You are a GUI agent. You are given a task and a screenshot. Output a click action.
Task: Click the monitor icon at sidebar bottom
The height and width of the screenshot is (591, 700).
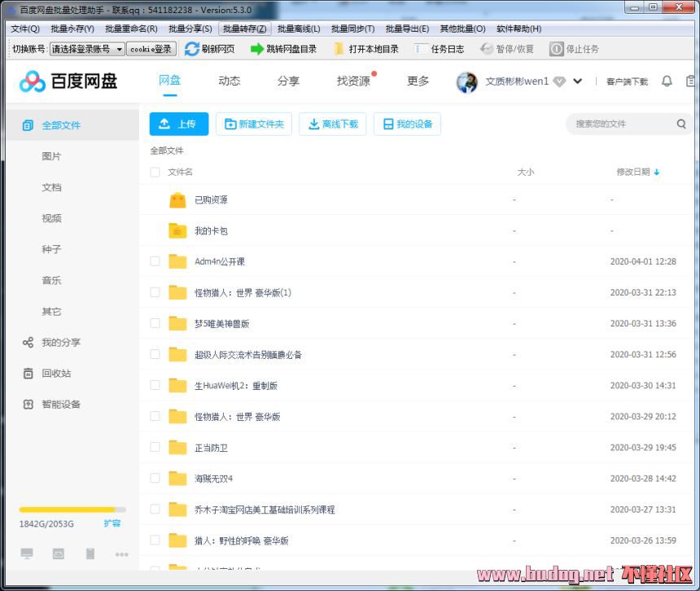tap(27, 554)
